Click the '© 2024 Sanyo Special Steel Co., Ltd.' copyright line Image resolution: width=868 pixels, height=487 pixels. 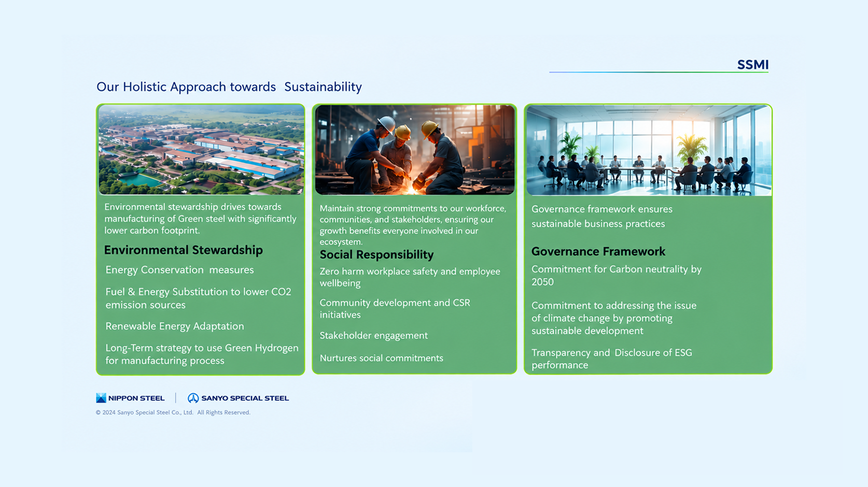(x=173, y=412)
